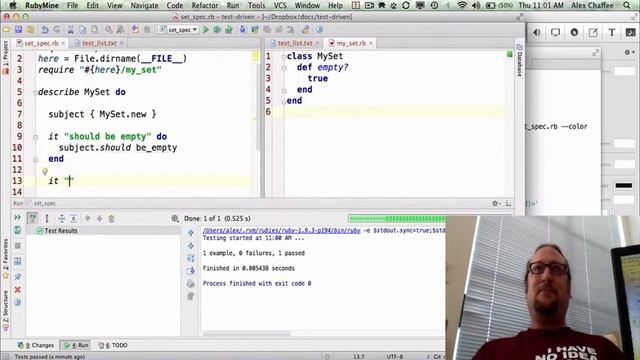Click the ruby interpreter path link in console
640x360 pixels.
[x=282, y=231]
